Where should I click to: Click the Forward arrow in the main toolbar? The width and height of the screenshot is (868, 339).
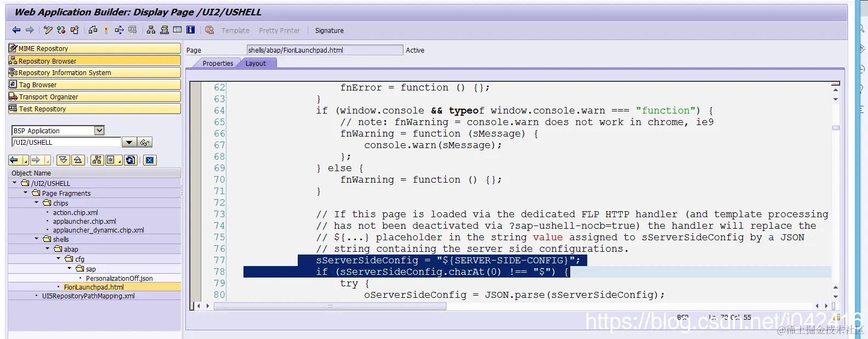click(30, 30)
